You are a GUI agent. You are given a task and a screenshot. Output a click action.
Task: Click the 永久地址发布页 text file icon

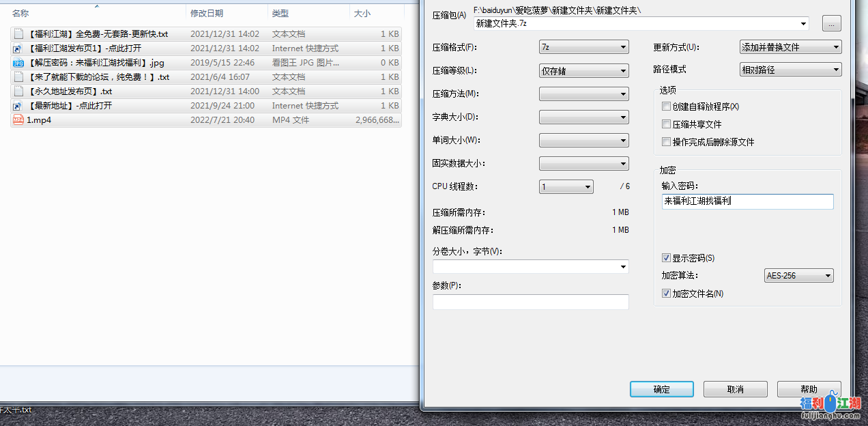tap(18, 91)
